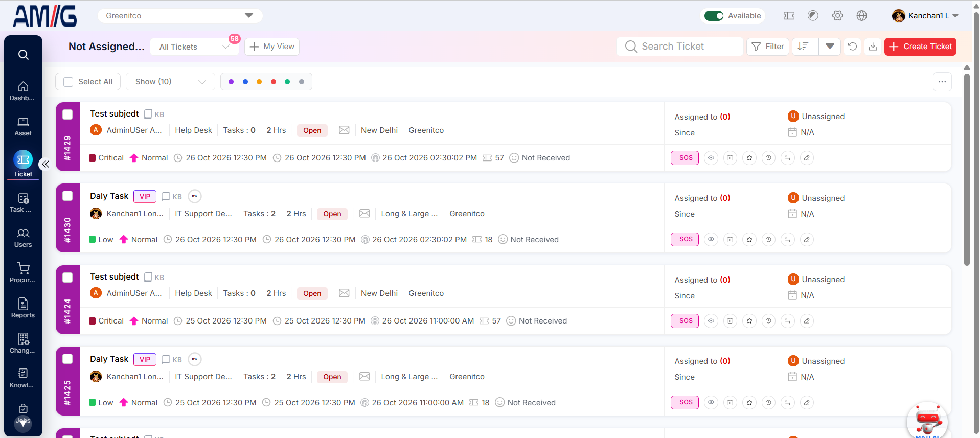
Task: Open the Asset module
Action: pos(23,127)
